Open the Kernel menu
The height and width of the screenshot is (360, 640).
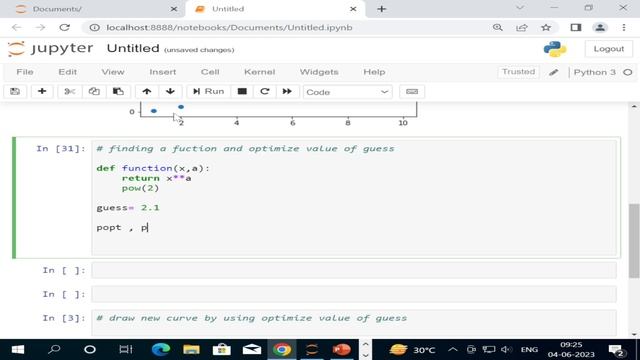(259, 72)
